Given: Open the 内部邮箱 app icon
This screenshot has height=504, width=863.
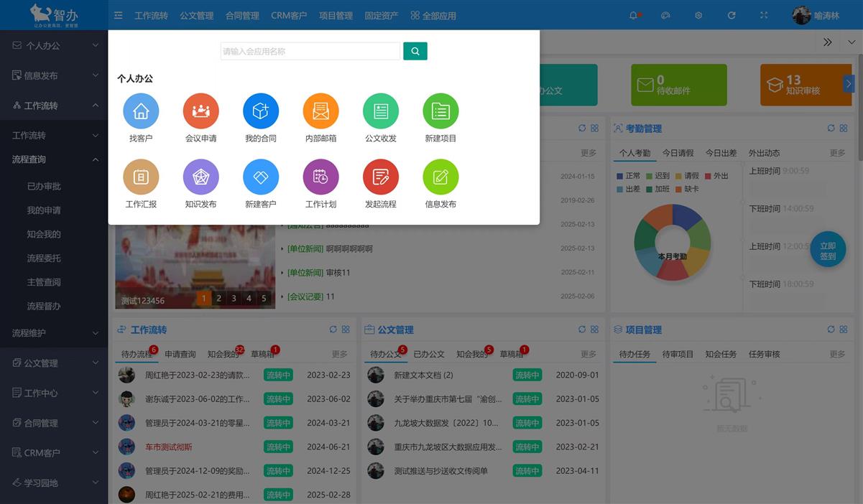Looking at the screenshot, I should pyautogui.click(x=320, y=111).
